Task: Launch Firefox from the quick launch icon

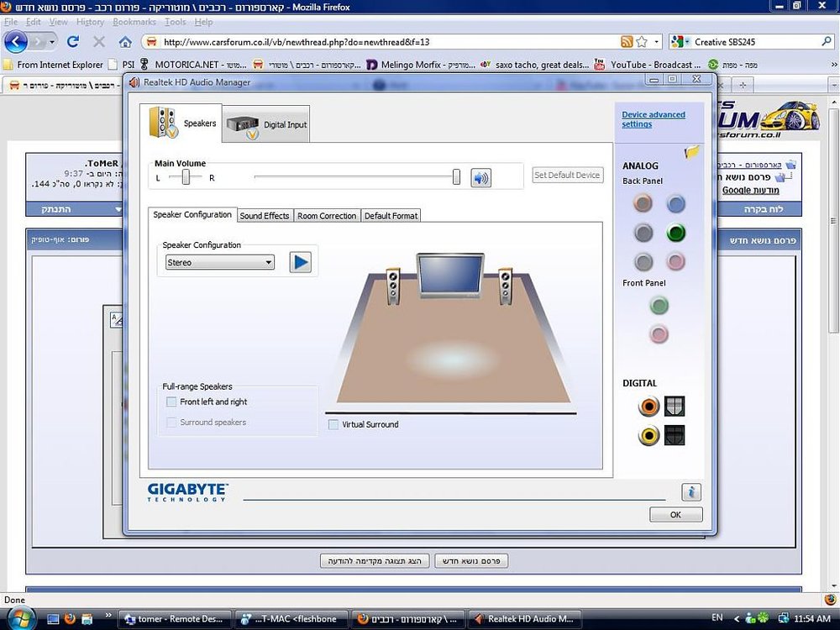Action: point(70,619)
